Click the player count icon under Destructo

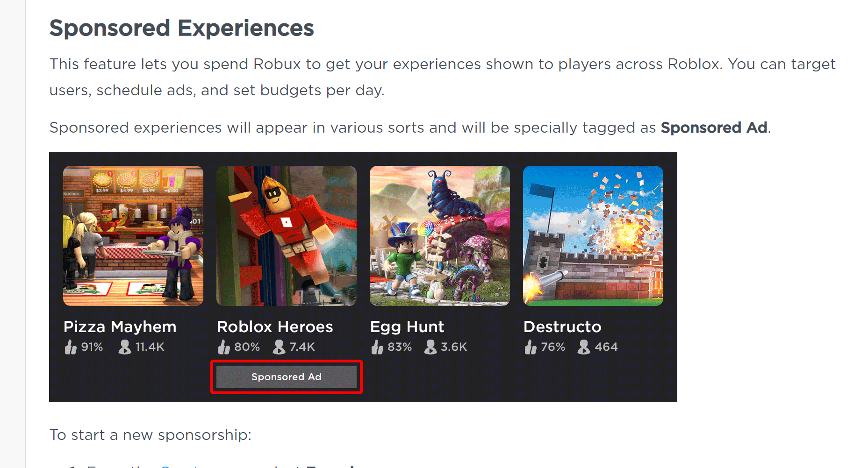coord(584,347)
